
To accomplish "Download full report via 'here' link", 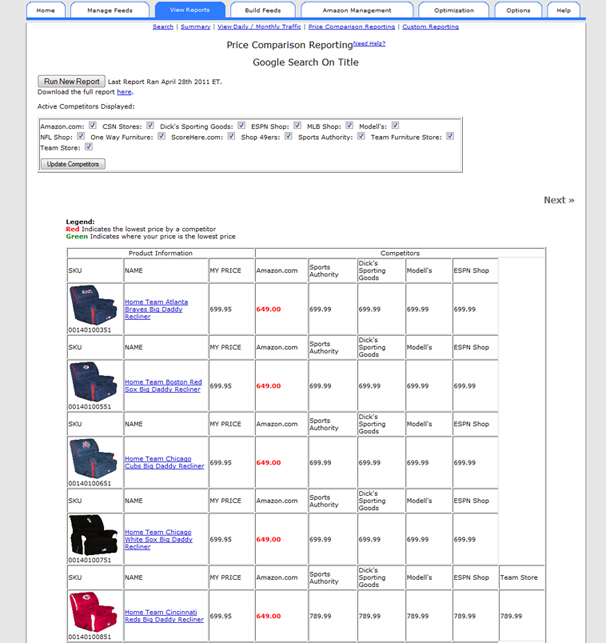I will pyautogui.click(x=124, y=92).
